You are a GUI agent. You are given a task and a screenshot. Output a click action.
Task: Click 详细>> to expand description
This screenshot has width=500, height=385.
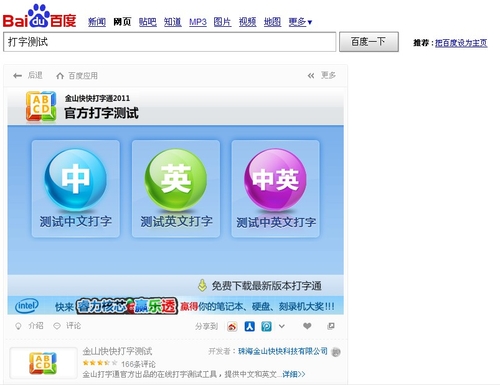point(293,374)
